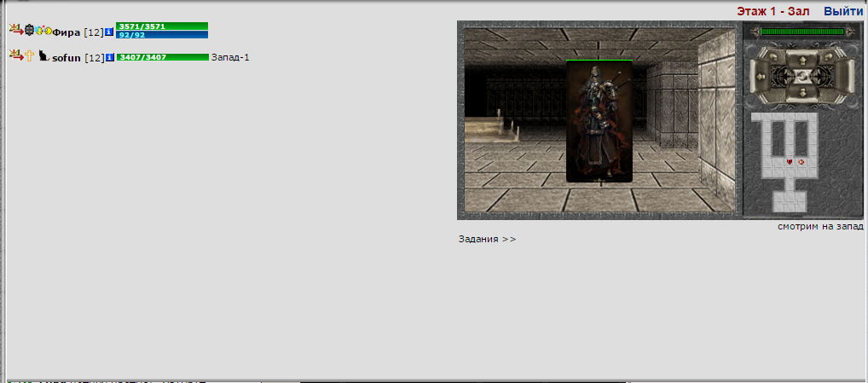This screenshot has width=868, height=383.
Task: Expand the Задания >> tasks list
Action: [x=487, y=239]
